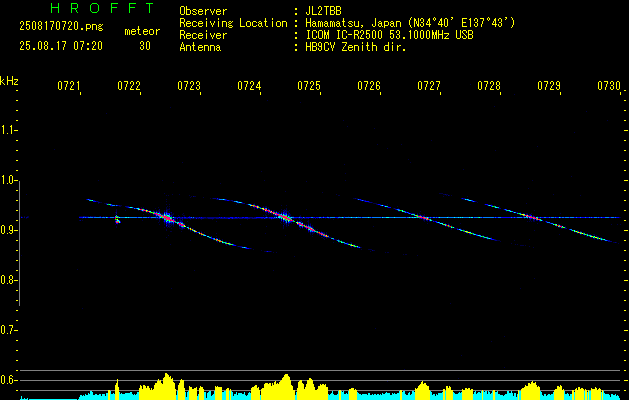Click the 1.0 kHz axis label
Screen dimensions: 629x400
pos(8,181)
